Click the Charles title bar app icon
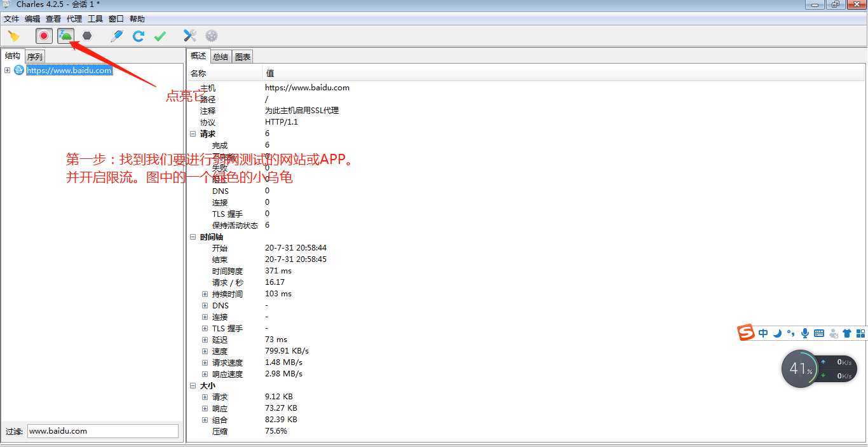 coord(7,4)
